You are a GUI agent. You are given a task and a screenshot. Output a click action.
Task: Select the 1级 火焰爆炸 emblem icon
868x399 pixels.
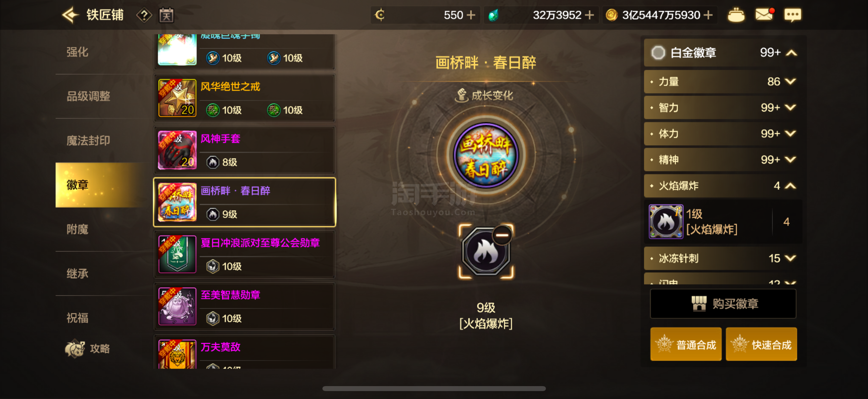(x=666, y=222)
